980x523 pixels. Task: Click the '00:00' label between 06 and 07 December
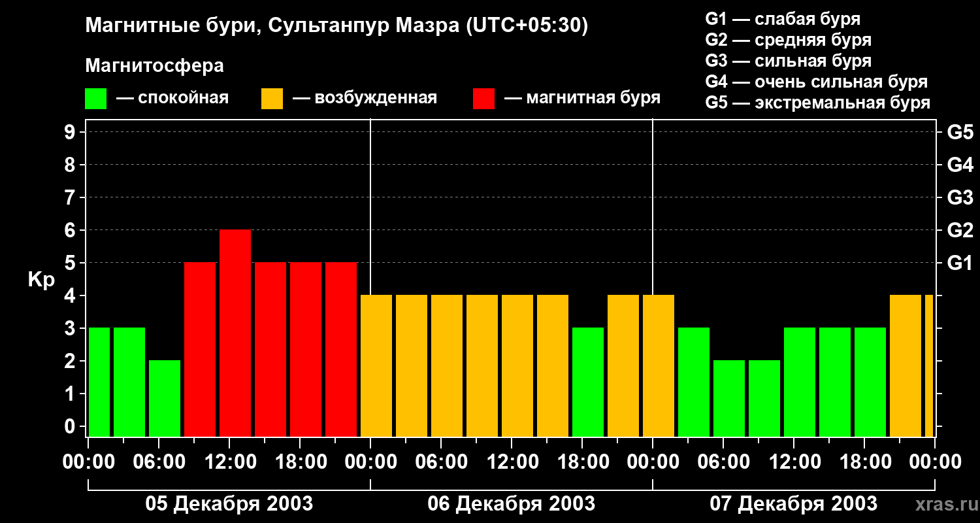click(x=653, y=462)
